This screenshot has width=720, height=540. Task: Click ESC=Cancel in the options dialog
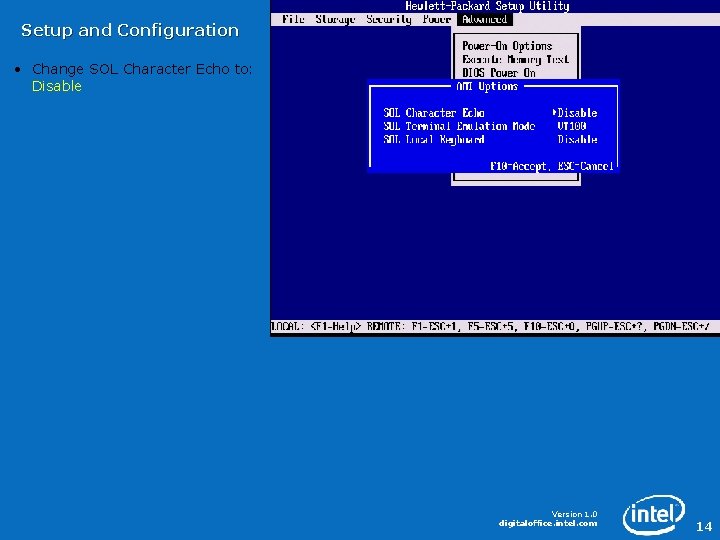(x=585, y=166)
